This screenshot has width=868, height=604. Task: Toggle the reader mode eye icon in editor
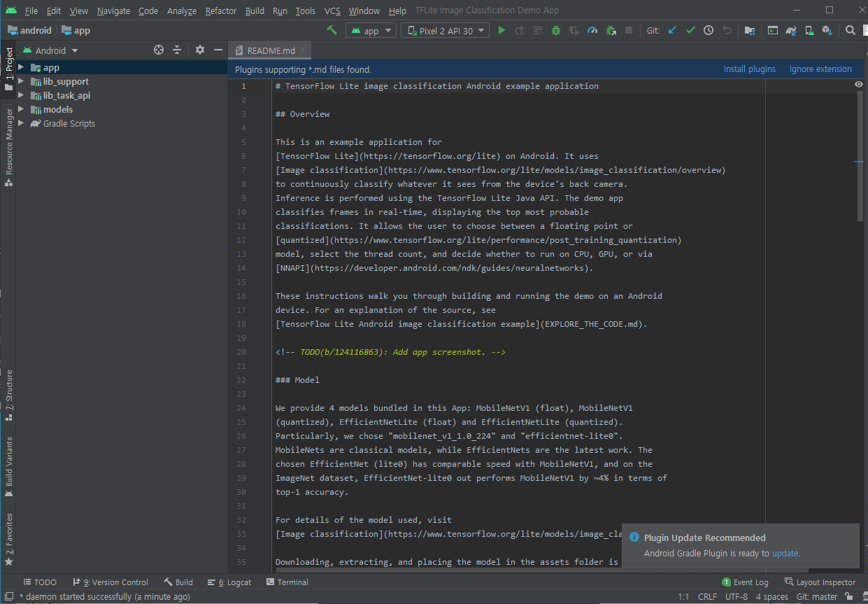(x=859, y=84)
